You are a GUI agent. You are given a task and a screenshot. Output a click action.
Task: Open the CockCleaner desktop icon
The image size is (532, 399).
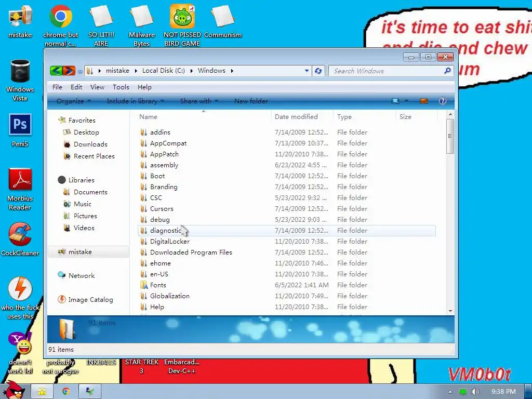pyautogui.click(x=20, y=239)
